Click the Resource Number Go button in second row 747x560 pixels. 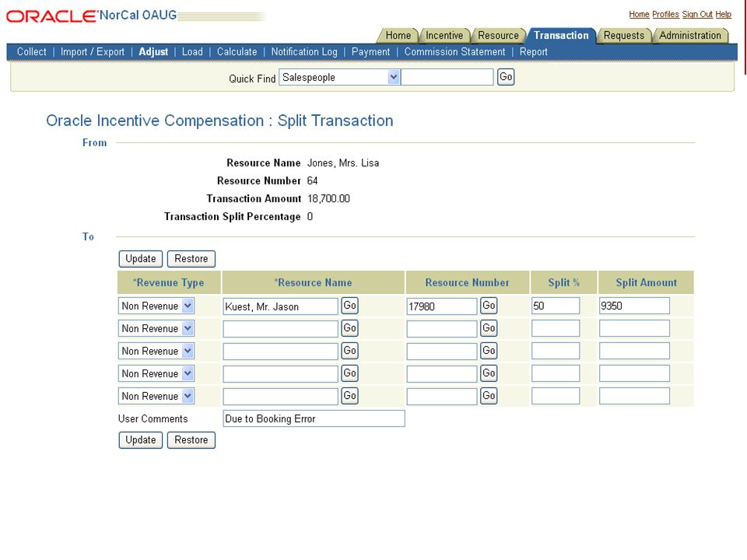pos(489,328)
